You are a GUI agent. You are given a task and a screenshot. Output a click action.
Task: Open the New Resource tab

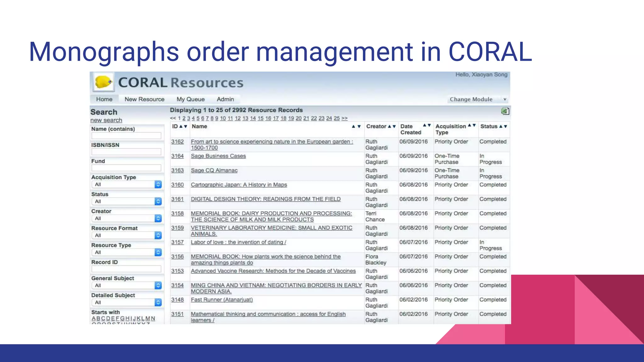point(144,99)
